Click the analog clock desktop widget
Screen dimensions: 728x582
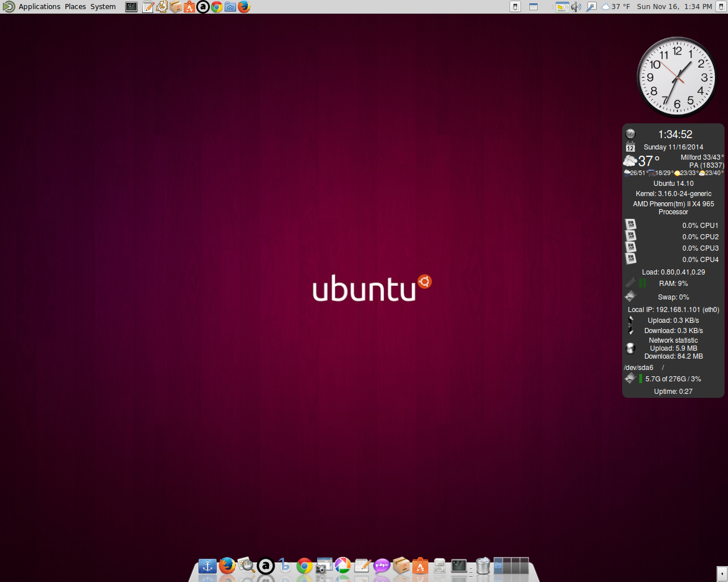677,77
